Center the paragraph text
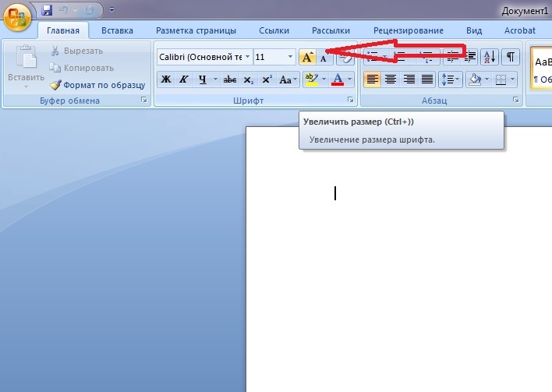This screenshot has height=392, width=552. (x=391, y=79)
